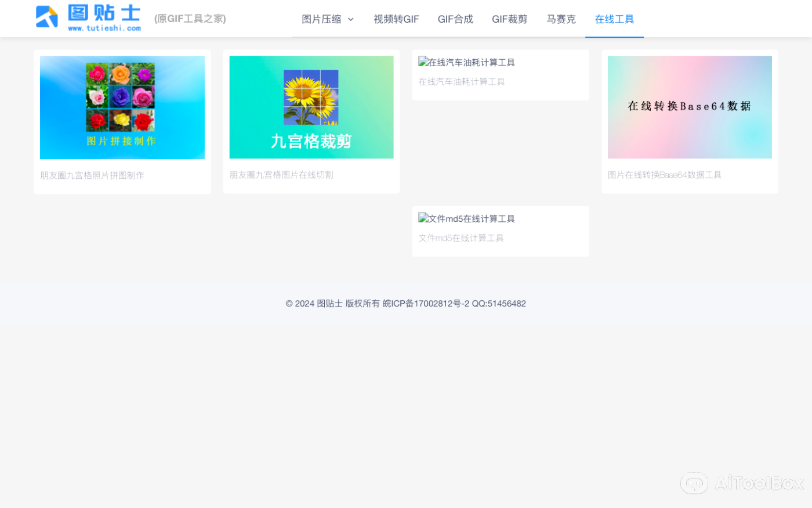The height and width of the screenshot is (508, 812).
Task: Click the 朋友圈九宫格图片在线切割 caption text
Action: tap(281, 174)
